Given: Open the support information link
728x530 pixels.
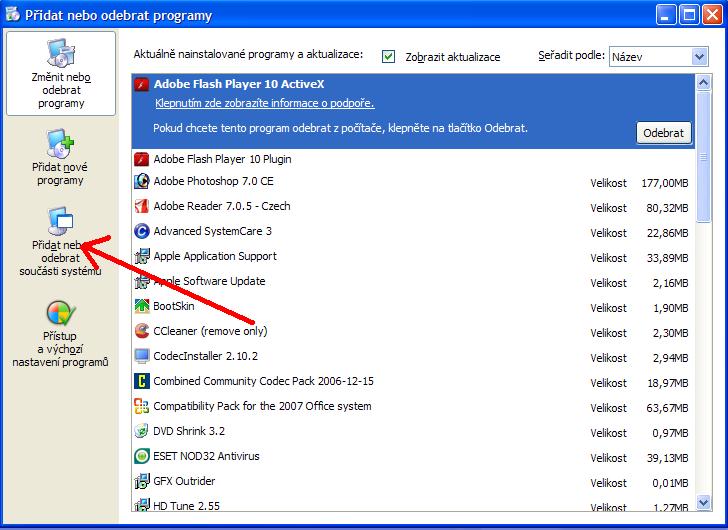Looking at the screenshot, I should coord(264,104).
